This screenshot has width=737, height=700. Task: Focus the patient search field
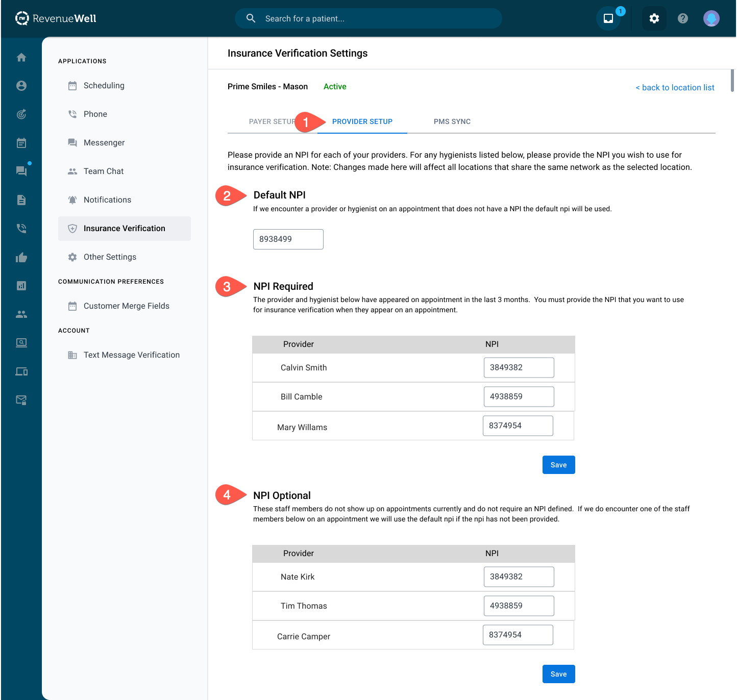point(368,18)
